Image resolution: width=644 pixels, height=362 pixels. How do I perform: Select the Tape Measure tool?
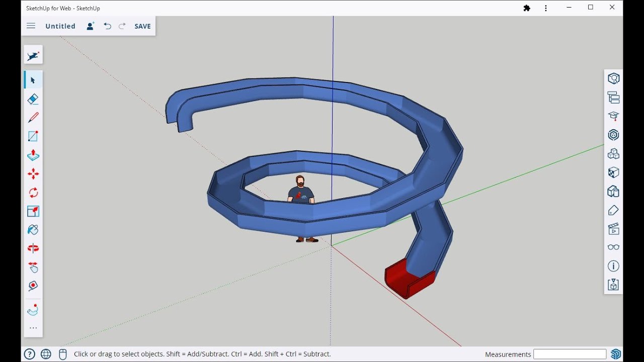[x=33, y=286]
